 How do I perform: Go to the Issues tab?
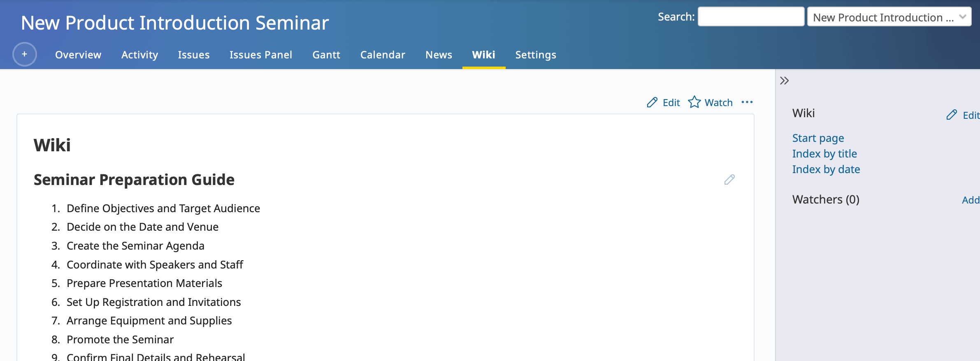point(194,55)
